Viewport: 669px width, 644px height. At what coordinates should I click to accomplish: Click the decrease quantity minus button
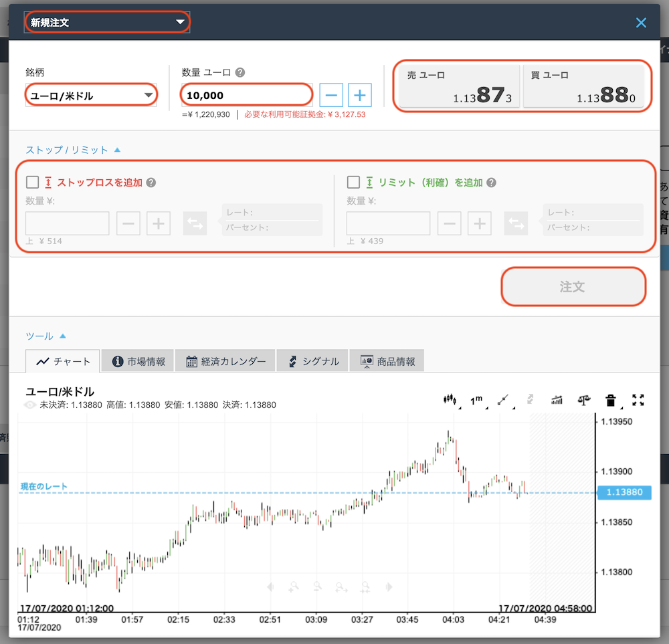(332, 94)
